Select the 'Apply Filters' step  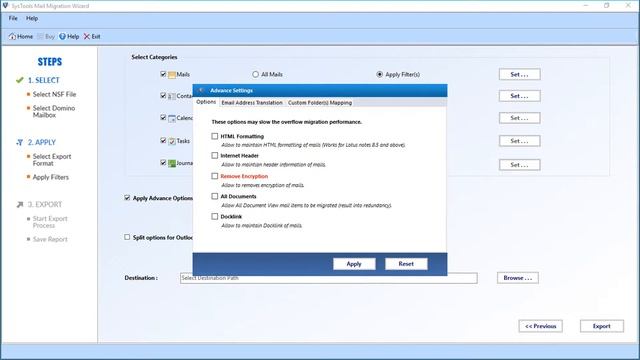click(x=51, y=177)
